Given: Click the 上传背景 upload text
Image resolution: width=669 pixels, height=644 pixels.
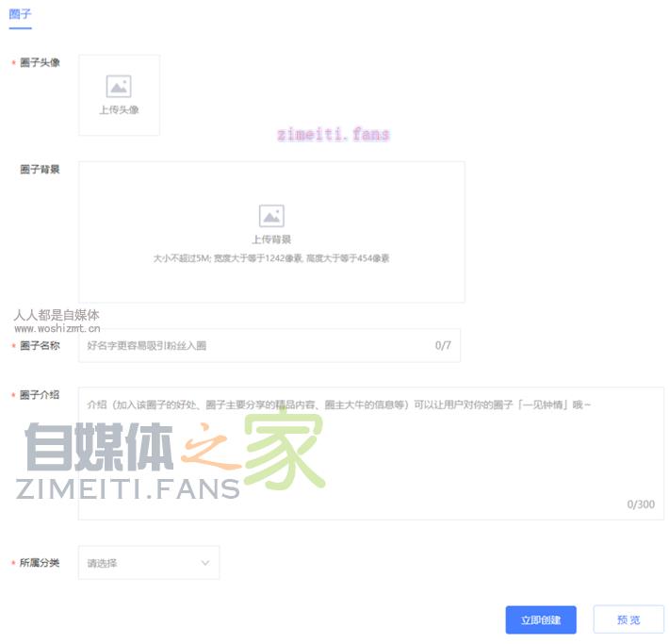Looking at the screenshot, I should pos(271,239).
